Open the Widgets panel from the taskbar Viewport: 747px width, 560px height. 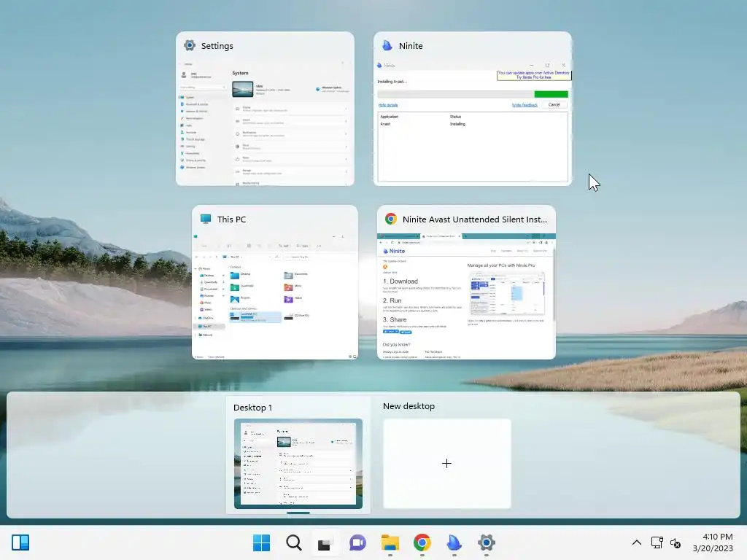(20, 542)
